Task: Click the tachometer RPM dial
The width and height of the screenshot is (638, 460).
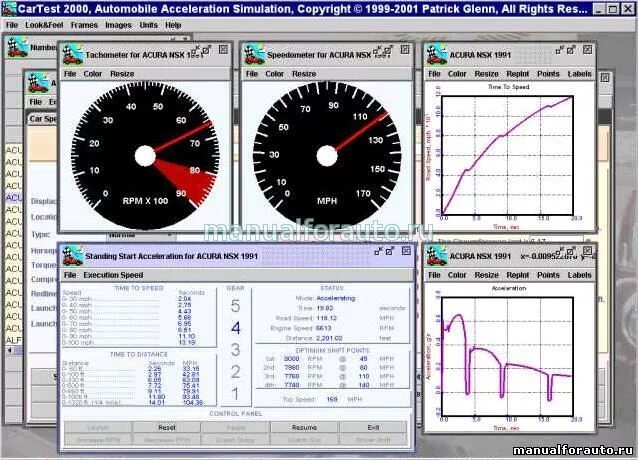Action: (x=145, y=156)
